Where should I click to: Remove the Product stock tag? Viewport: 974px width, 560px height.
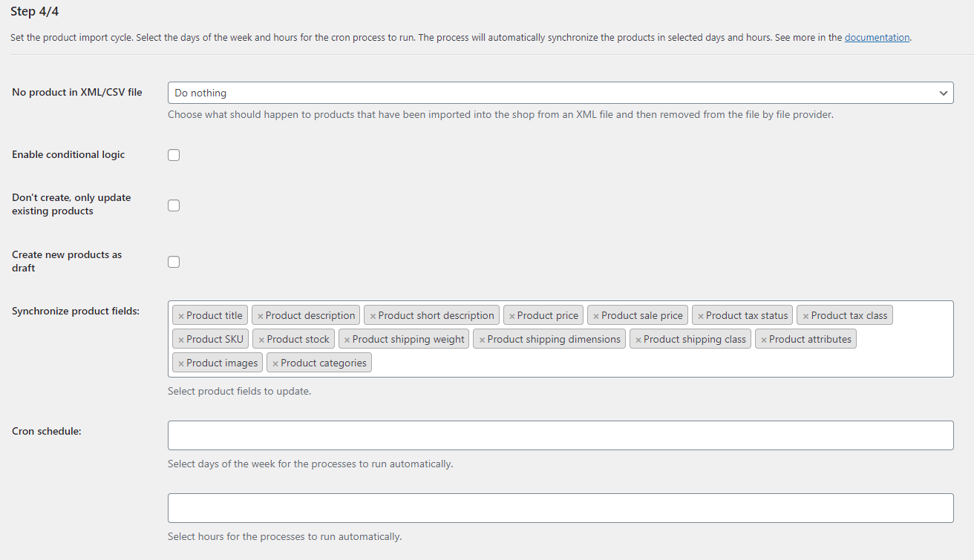(x=261, y=340)
